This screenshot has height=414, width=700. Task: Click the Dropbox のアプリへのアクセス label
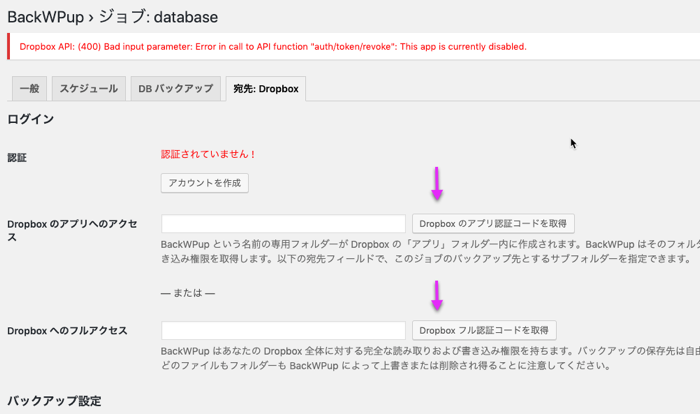point(72,230)
